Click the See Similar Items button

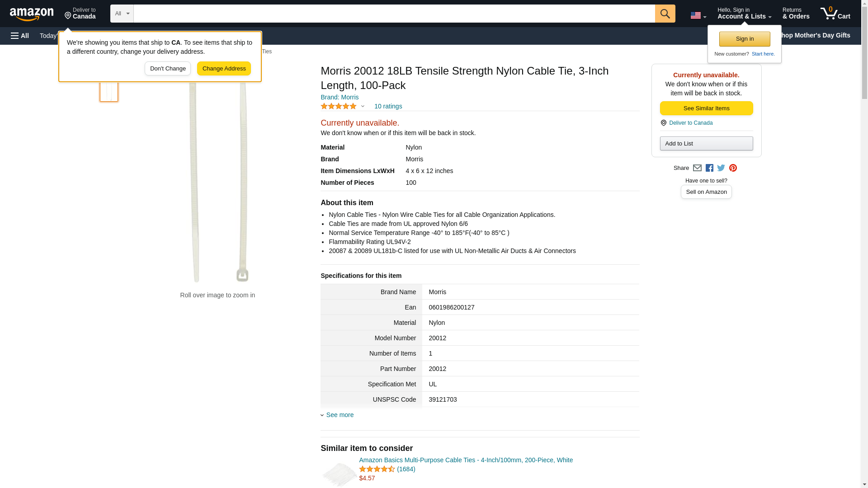click(706, 108)
